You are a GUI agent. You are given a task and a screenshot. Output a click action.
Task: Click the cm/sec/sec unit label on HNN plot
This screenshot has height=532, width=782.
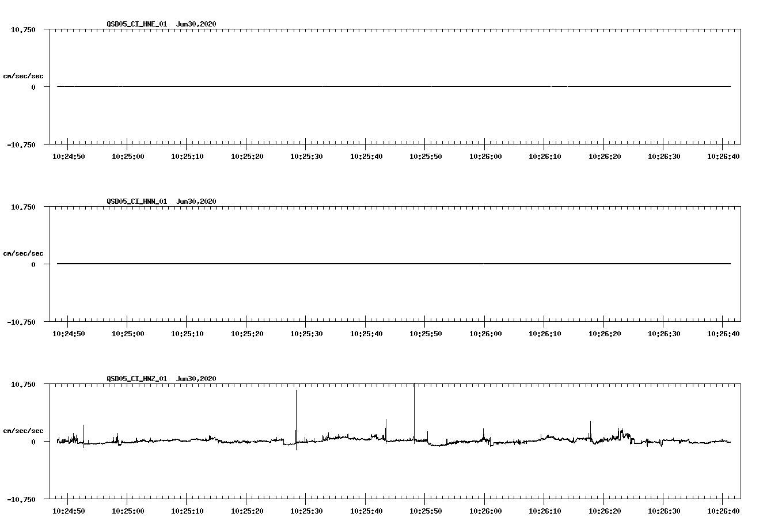click(23, 253)
